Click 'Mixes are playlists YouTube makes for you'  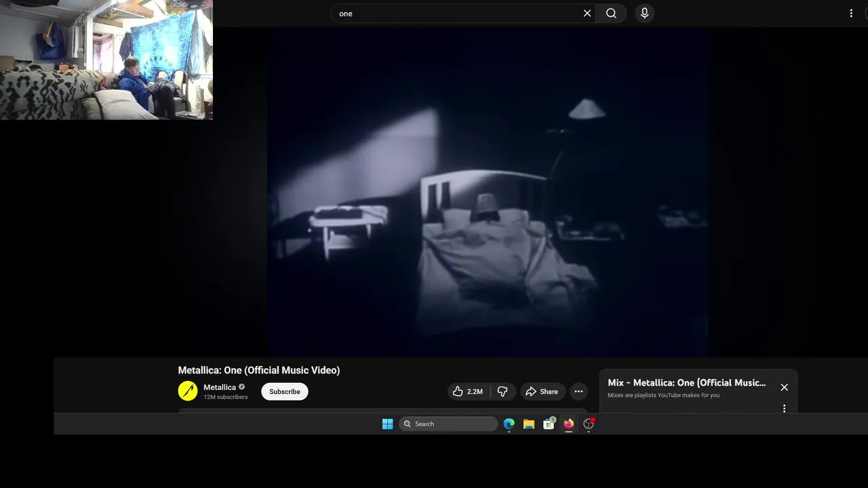point(663,395)
